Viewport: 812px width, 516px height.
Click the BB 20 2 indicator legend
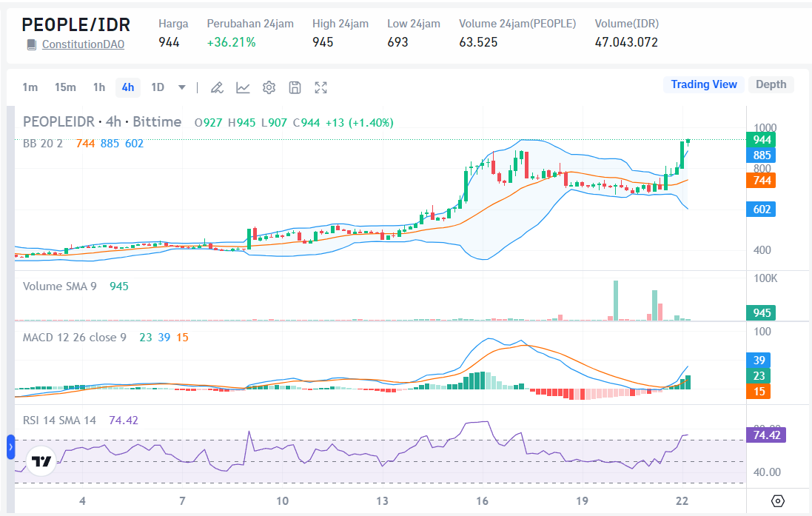tap(42, 144)
